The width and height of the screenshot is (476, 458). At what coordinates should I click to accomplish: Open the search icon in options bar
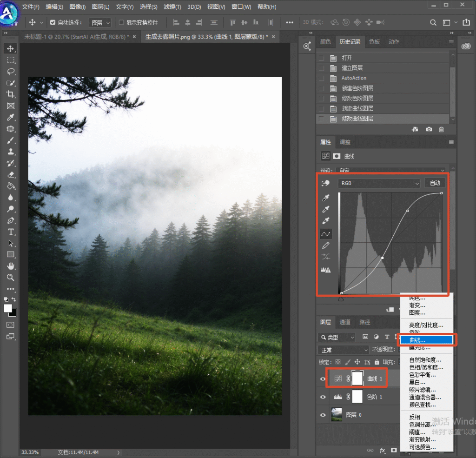(433, 22)
